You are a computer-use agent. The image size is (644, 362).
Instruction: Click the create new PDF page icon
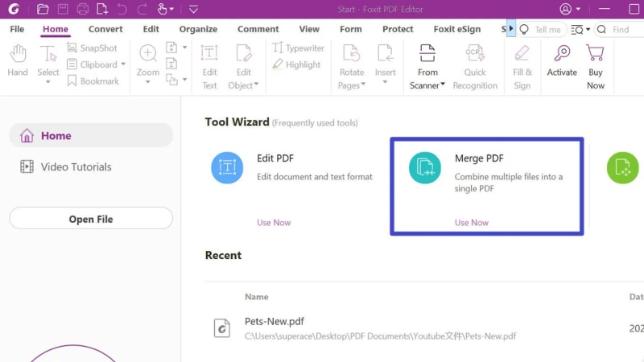click(102, 9)
